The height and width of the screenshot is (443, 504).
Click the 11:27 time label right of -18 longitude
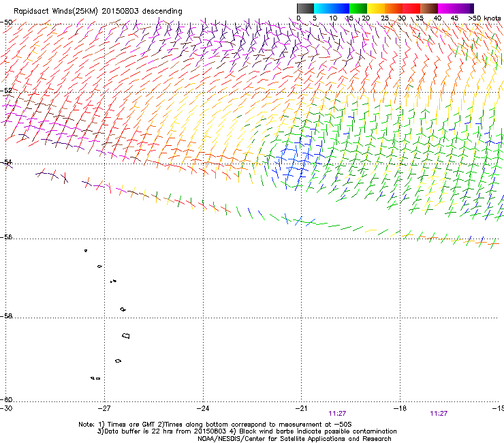pyautogui.click(x=439, y=414)
